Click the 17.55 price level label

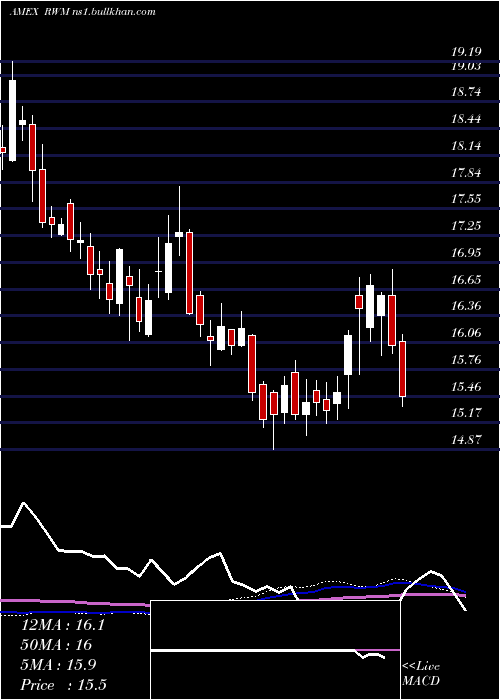point(466,199)
